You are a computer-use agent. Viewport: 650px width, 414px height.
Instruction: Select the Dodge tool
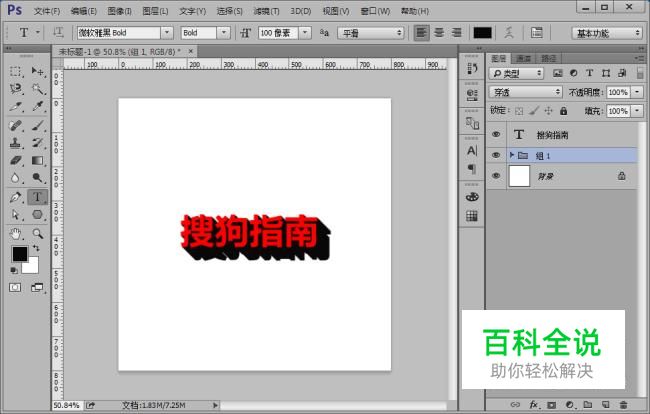pos(38,178)
